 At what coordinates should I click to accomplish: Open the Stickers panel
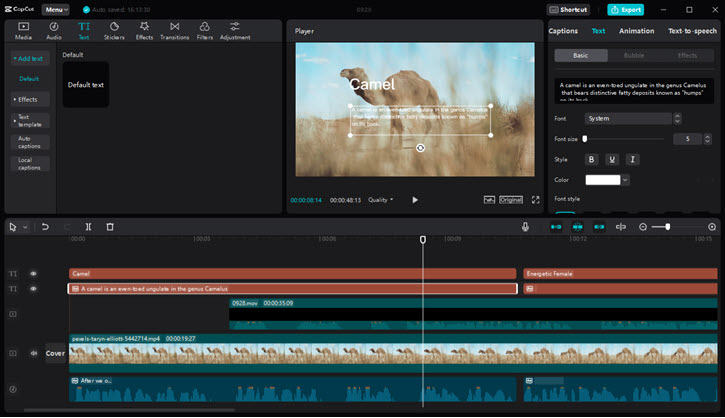[x=114, y=31]
